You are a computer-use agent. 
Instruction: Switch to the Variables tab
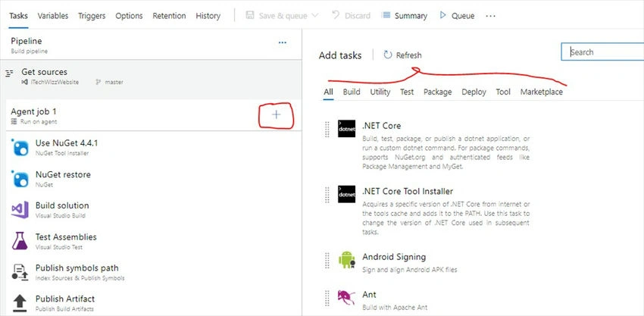point(53,16)
